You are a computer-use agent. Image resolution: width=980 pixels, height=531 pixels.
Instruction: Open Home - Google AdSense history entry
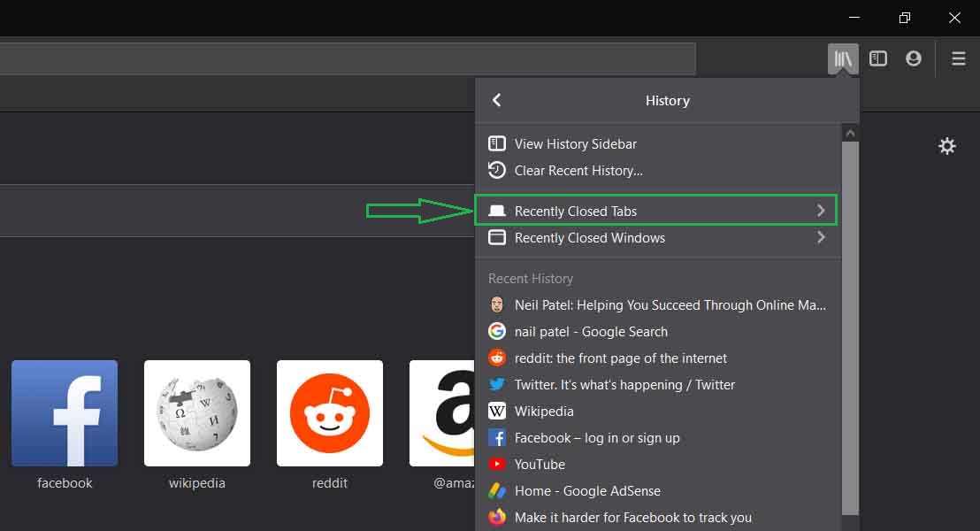[x=587, y=491]
